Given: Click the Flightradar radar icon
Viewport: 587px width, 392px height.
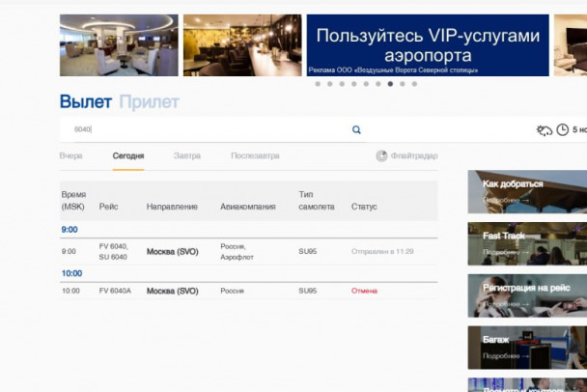Looking at the screenshot, I should [x=381, y=155].
